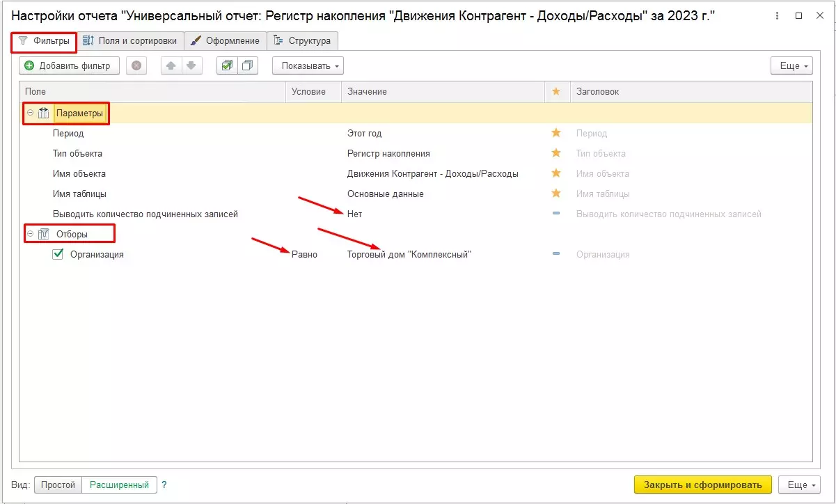Open the Поля и сортировки tab

[130, 41]
